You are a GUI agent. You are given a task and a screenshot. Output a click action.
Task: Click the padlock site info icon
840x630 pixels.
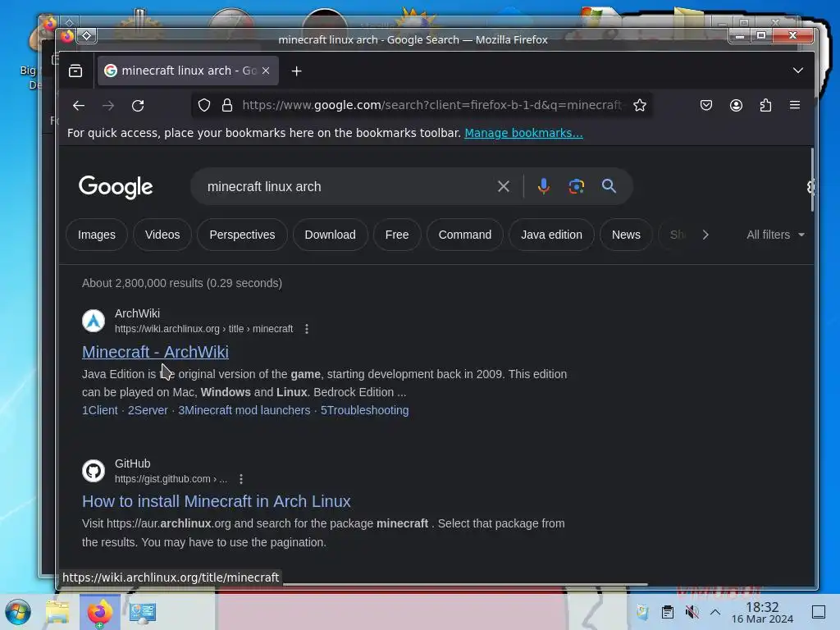[227, 106]
